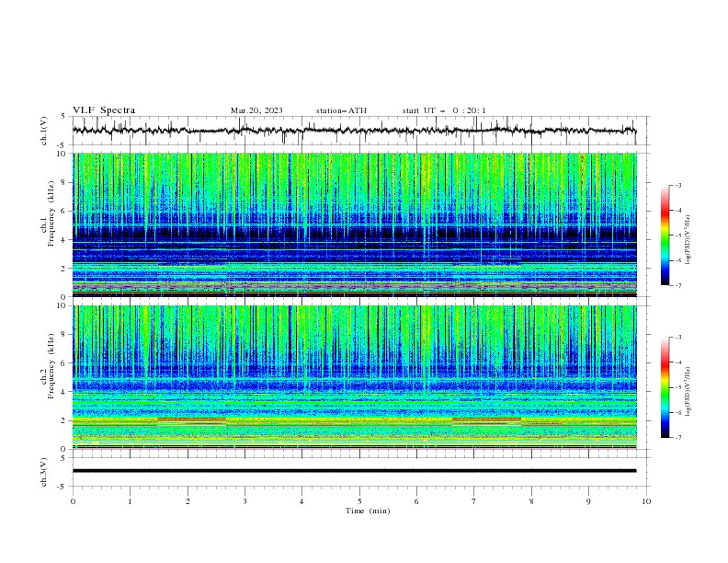Click the lower color bar '-7' label
The width and height of the screenshot is (728, 563).
pos(677,437)
